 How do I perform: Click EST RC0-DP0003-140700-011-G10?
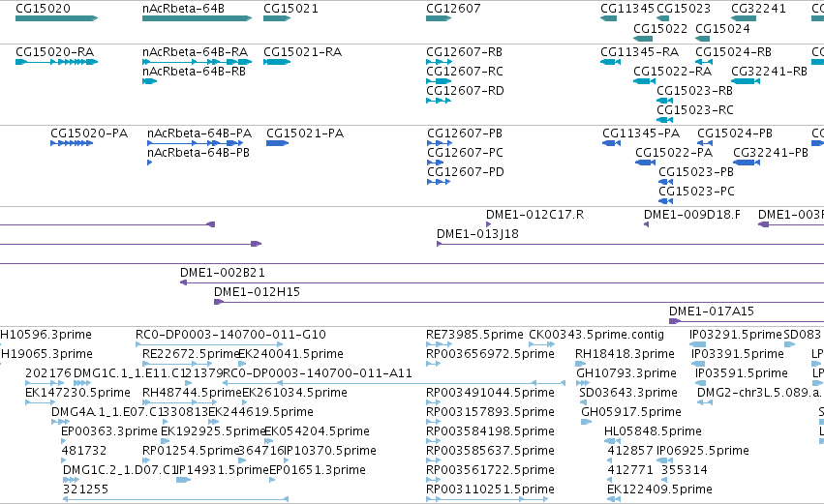point(230,335)
